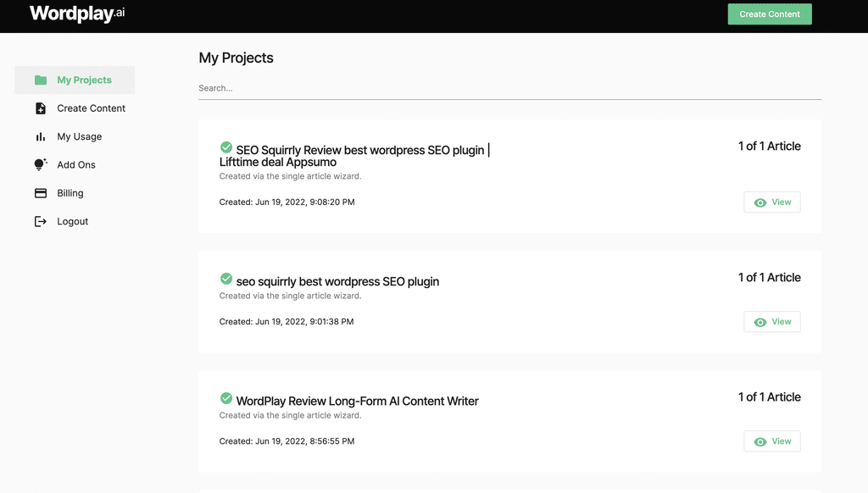
Task: View the WordPlay Review Long-Form project
Action: click(x=771, y=441)
